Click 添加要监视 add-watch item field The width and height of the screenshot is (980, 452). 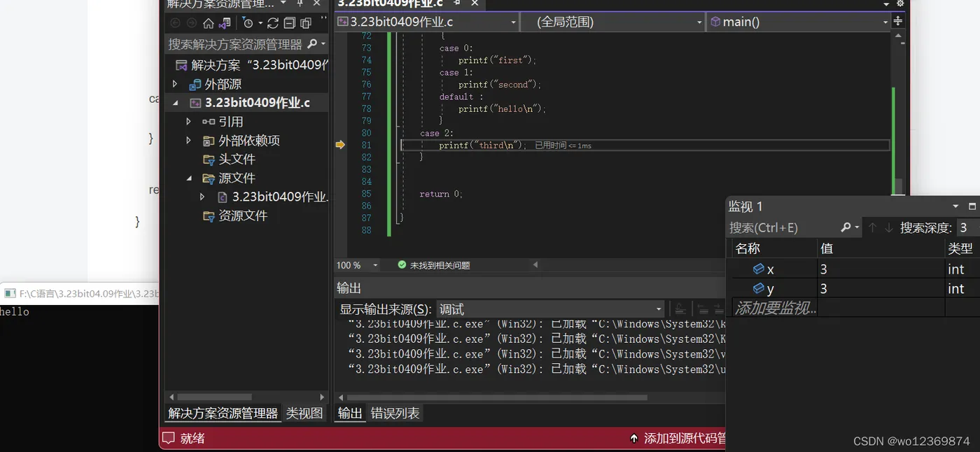pyautogui.click(x=774, y=308)
